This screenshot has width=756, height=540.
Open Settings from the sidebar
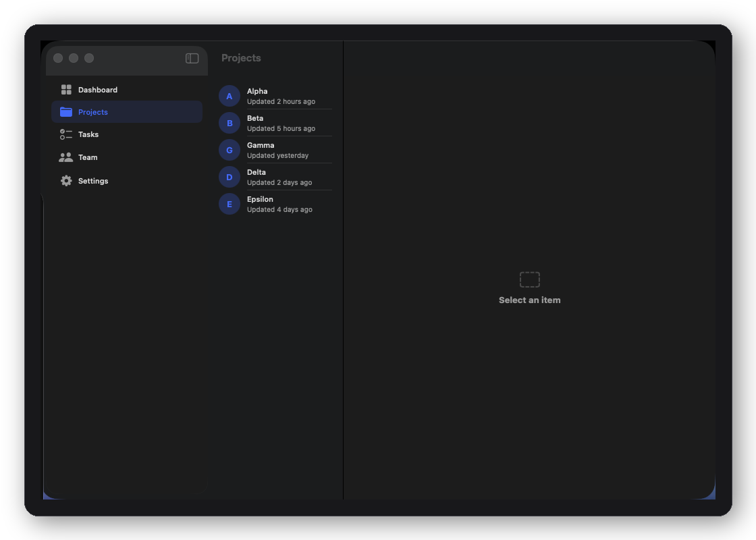(127, 181)
